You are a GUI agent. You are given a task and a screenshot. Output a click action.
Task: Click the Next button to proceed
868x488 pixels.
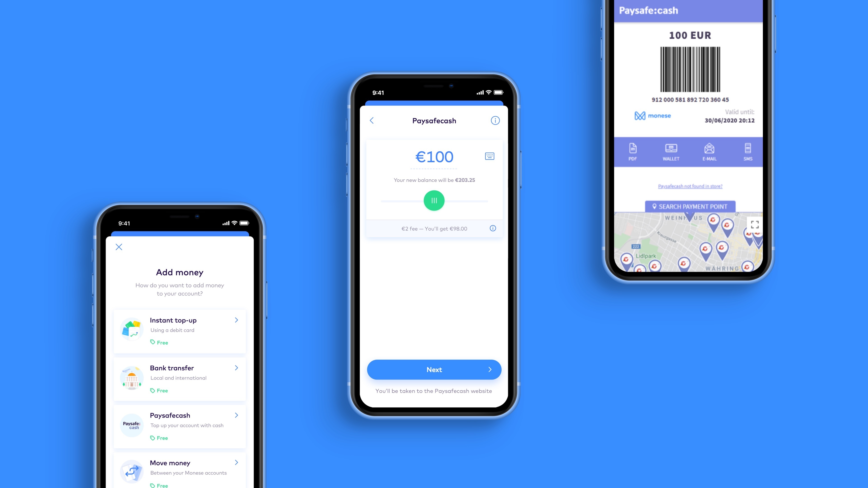[434, 369]
